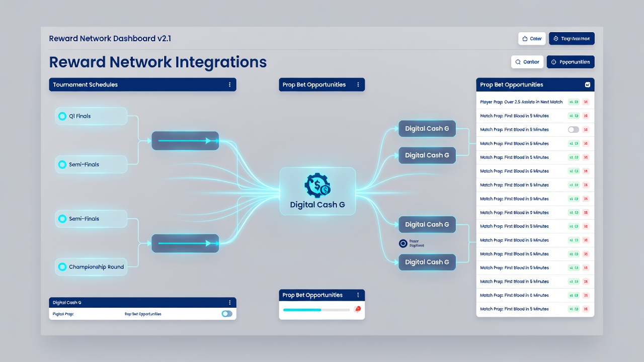Click the gear-dollar icon in the central Digital Cash G node
644x362 pixels.
tap(317, 186)
